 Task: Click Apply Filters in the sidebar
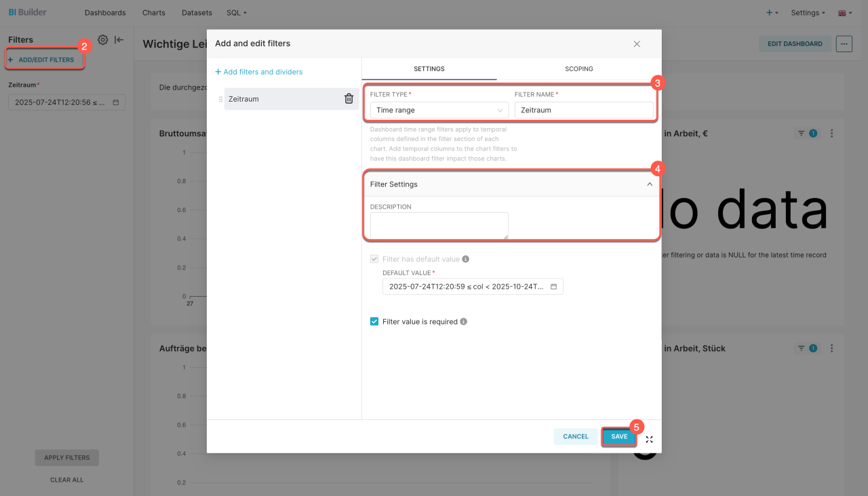pyautogui.click(x=67, y=458)
